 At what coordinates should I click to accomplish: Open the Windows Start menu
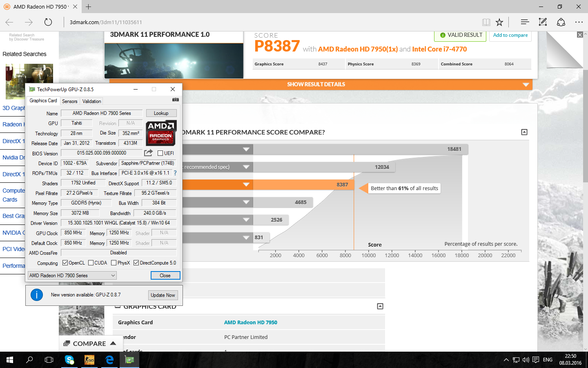pos(10,360)
